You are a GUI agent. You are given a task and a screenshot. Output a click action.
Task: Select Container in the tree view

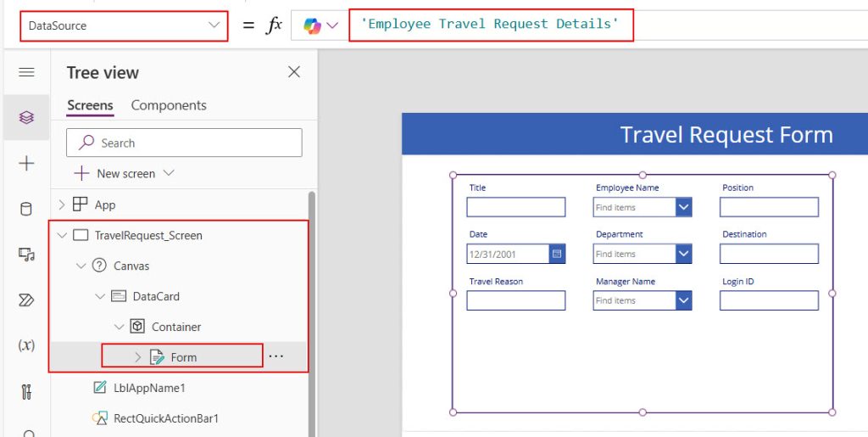(176, 327)
